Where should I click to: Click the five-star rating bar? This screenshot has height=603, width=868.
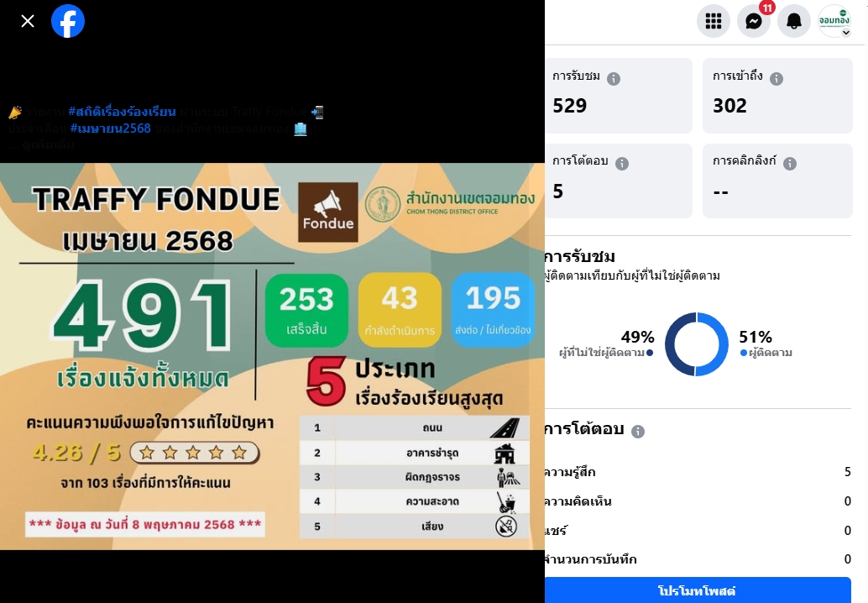(x=194, y=453)
